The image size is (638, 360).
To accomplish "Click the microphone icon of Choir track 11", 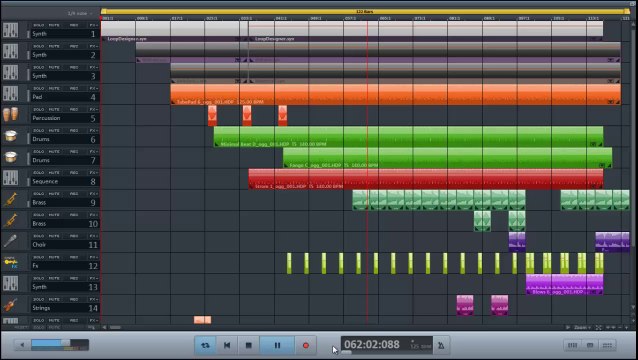I will (11, 242).
